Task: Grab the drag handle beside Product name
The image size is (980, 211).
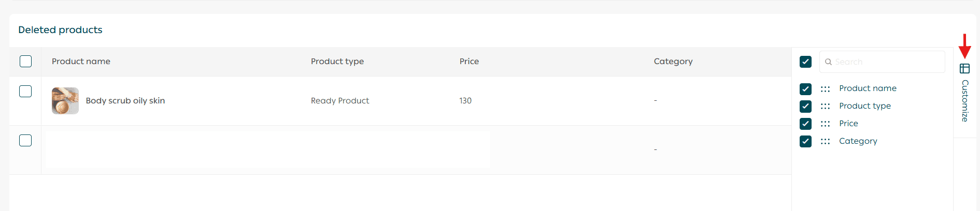Action: tap(825, 89)
